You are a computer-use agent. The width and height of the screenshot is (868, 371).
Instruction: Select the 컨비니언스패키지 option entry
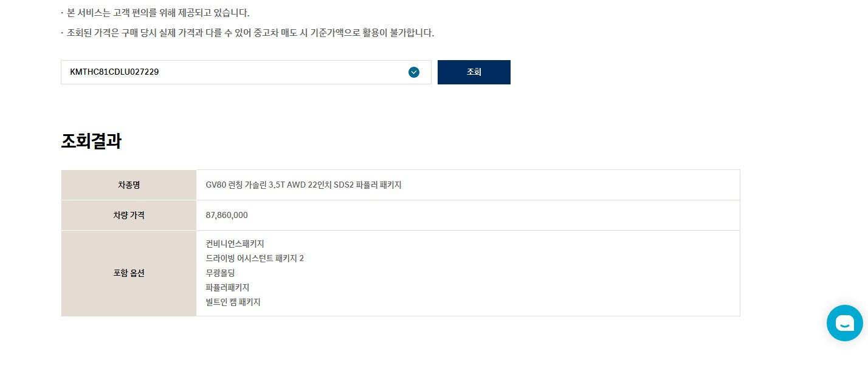pos(235,244)
